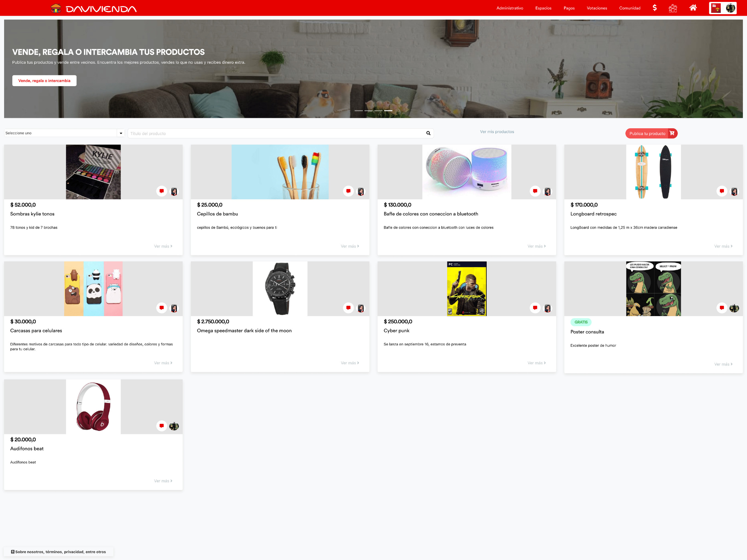Go to home via house icon
747x560 pixels.
[x=693, y=8]
